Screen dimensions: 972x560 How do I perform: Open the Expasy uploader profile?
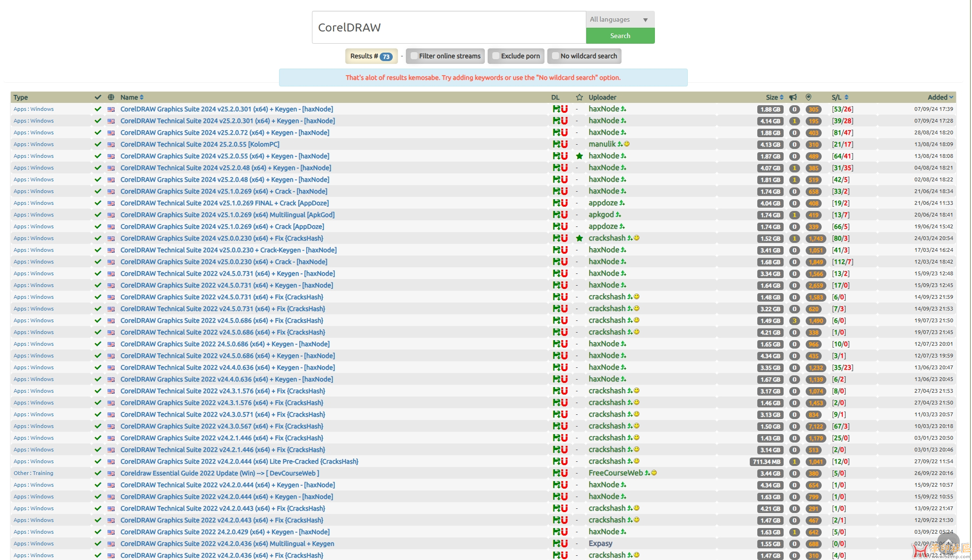(x=600, y=544)
